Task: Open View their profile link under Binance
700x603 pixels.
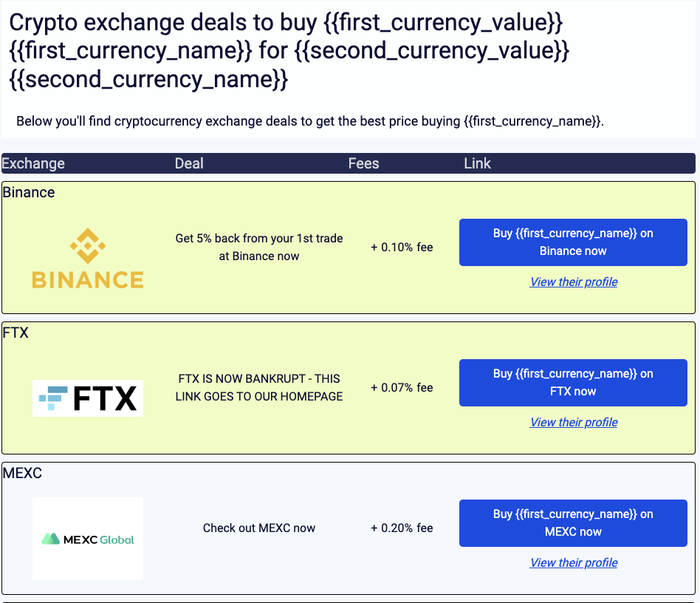Action: [574, 282]
